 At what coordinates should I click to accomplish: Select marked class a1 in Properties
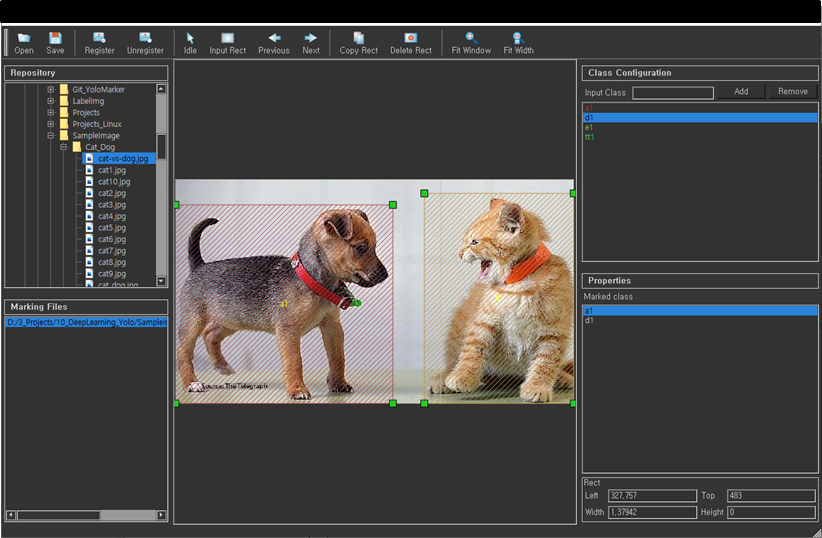pyautogui.click(x=700, y=310)
